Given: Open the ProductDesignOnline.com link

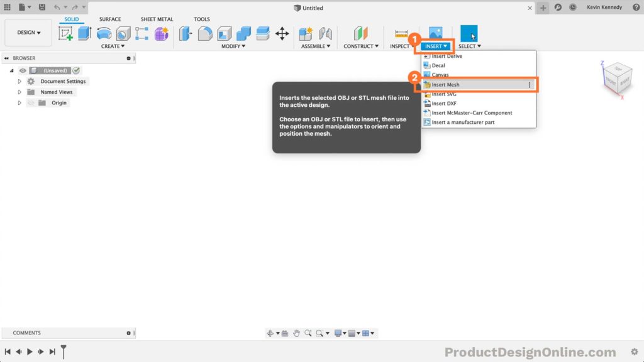Looking at the screenshot, I should pos(531,351).
